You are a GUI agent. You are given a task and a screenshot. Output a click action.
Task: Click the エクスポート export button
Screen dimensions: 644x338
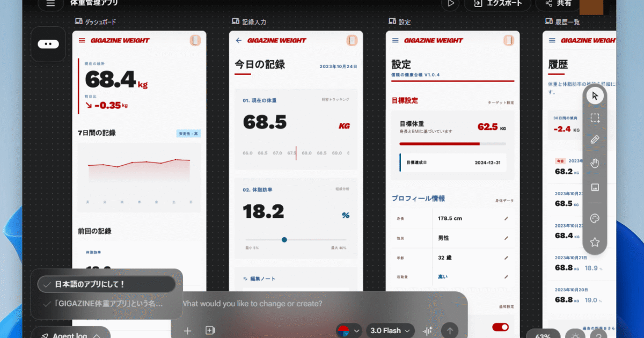click(496, 3)
